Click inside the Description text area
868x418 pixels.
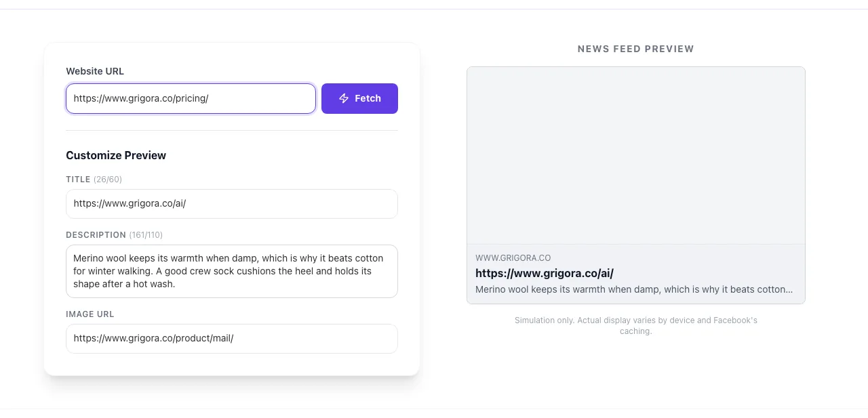(x=232, y=271)
